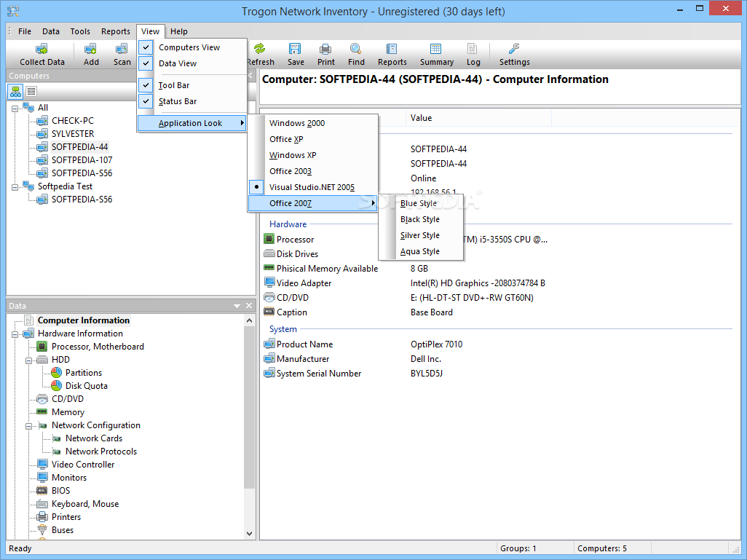This screenshot has width=747, height=560.
Task: Open the Data panel dropdown arrow
Action: pos(237,306)
